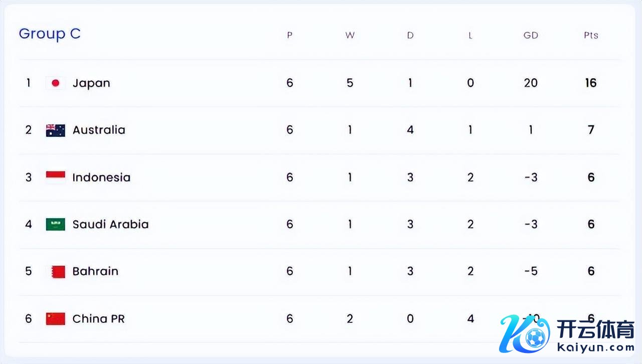Screen dimensions: 642x364
Task: Click the kaiyun.com watermark text
Action: click(596, 347)
